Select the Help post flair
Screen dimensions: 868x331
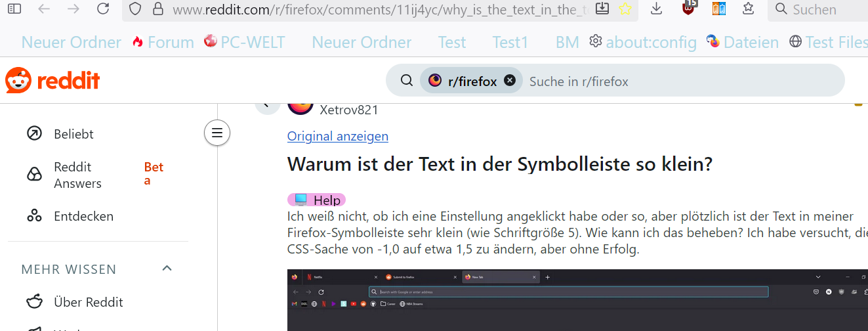point(316,200)
